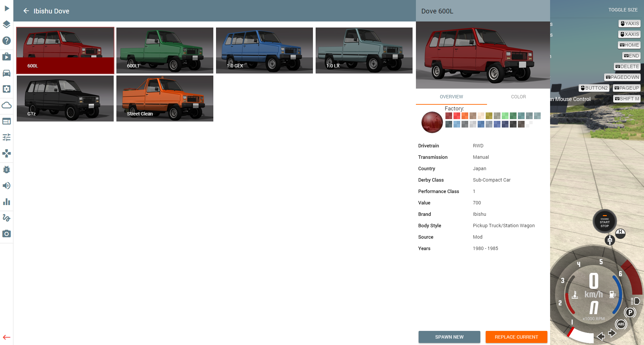Screen dimensions: 644x345
Task: Select the orange Street Clean thumbnail
Action: tap(165, 98)
